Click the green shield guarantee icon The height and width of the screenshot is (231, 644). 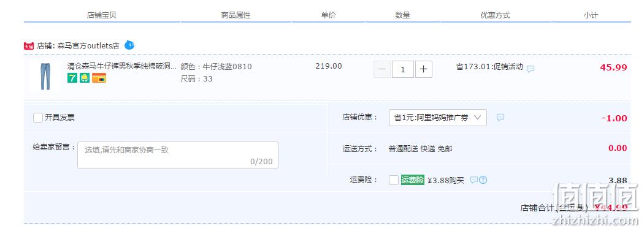[85, 78]
